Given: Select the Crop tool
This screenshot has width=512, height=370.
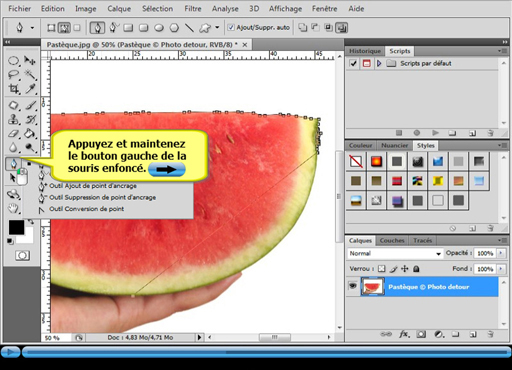Looking at the screenshot, I should (13, 89).
